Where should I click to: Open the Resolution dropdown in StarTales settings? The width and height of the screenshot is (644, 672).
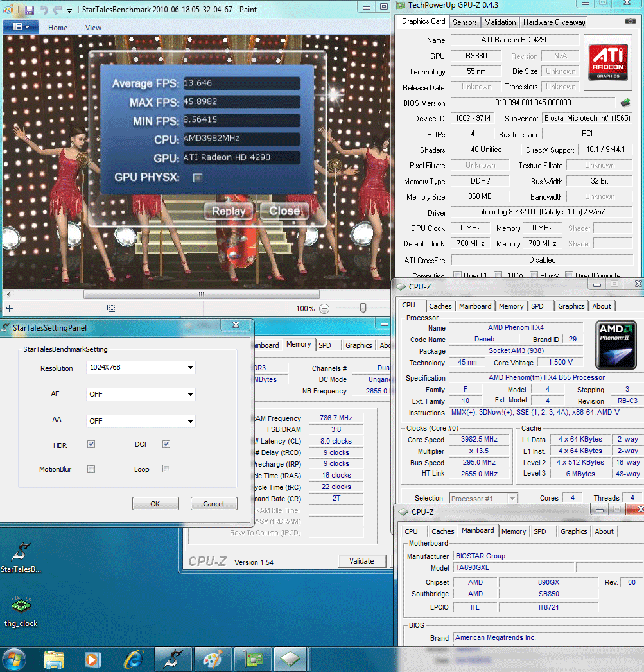click(141, 367)
